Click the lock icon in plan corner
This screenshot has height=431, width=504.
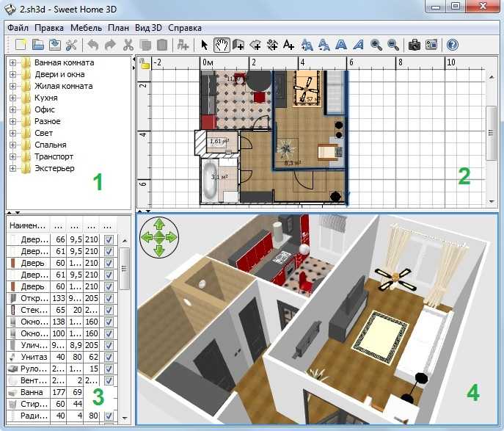[145, 63]
